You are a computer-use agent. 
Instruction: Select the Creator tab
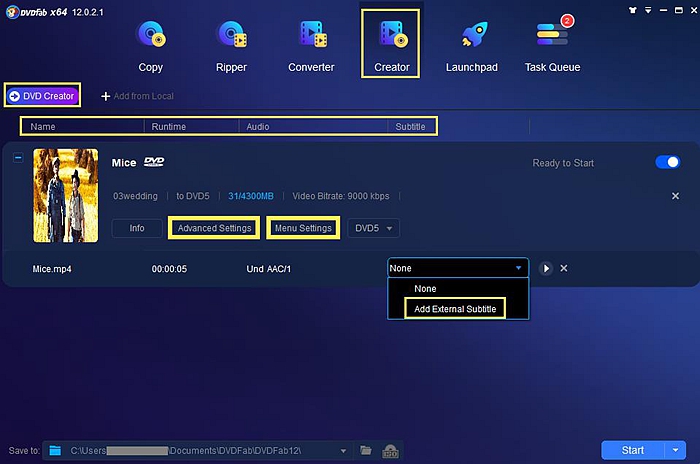pos(392,44)
